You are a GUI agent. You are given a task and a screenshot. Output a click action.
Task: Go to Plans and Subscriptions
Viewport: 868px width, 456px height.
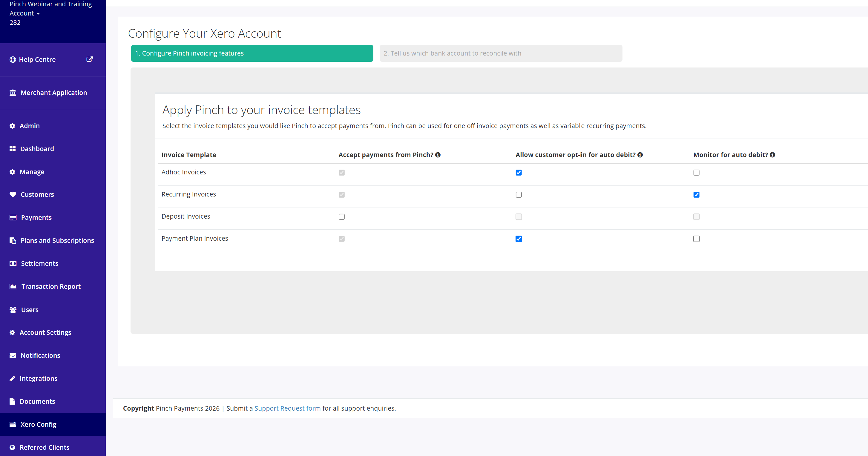point(53,240)
